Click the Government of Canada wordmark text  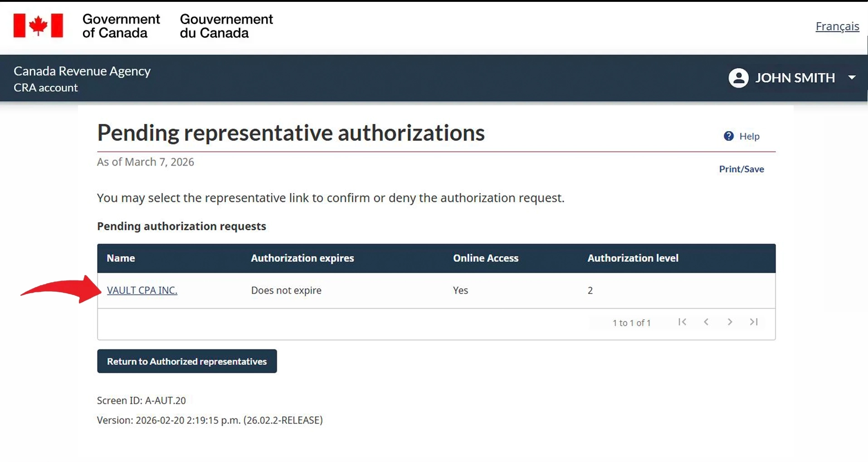click(121, 26)
